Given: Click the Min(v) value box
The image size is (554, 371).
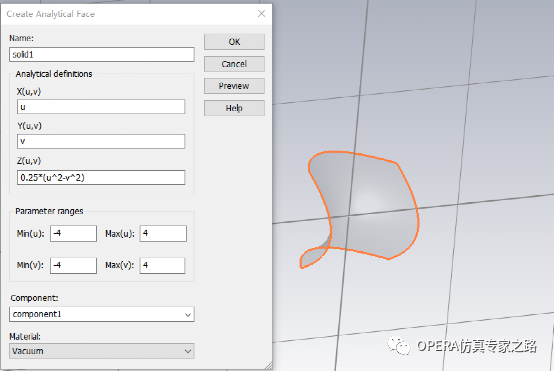Looking at the screenshot, I should 73,265.
